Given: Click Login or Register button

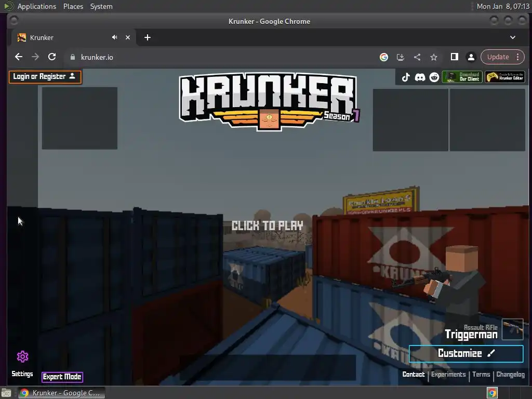Looking at the screenshot, I should tap(45, 77).
